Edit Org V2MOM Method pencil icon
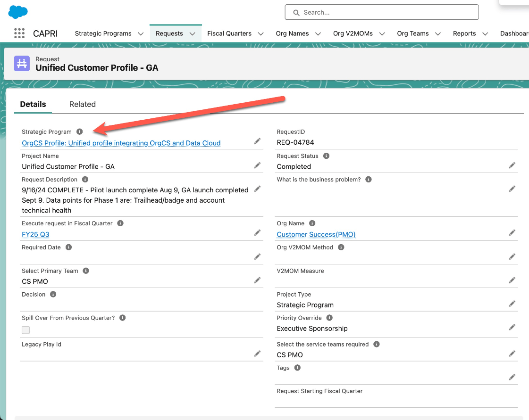The image size is (529, 420). click(512, 257)
